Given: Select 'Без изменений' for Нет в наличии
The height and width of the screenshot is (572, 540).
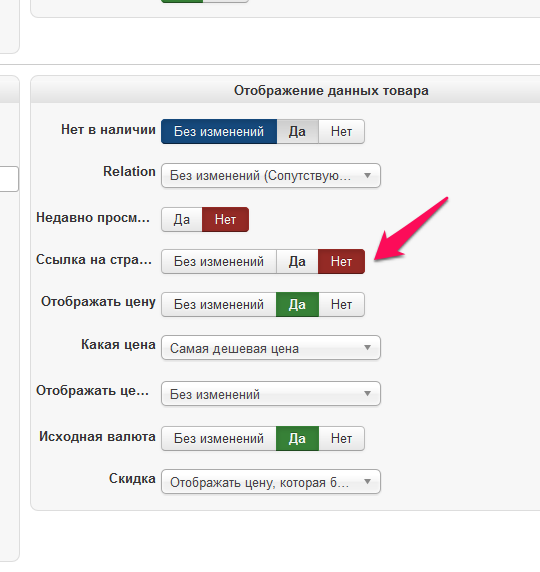Looking at the screenshot, I should (219, 131).
